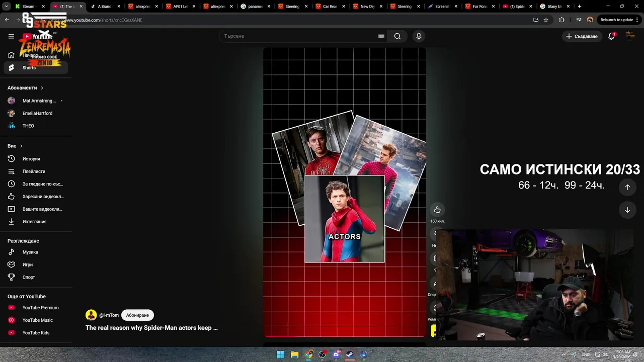Expand the Вие section chevron
The height and width of the screenshot is (362, 644).
point(21,146)
